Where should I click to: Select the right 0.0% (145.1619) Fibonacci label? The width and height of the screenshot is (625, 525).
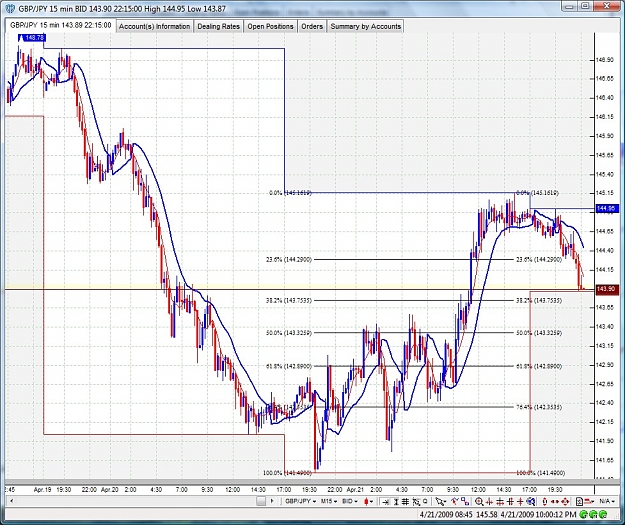[537, 193]
